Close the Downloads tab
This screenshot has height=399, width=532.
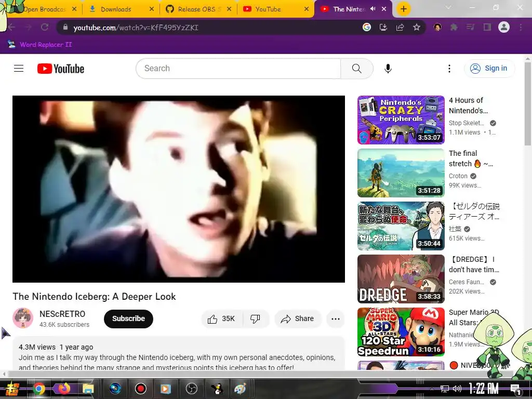[x=152, y=9]
